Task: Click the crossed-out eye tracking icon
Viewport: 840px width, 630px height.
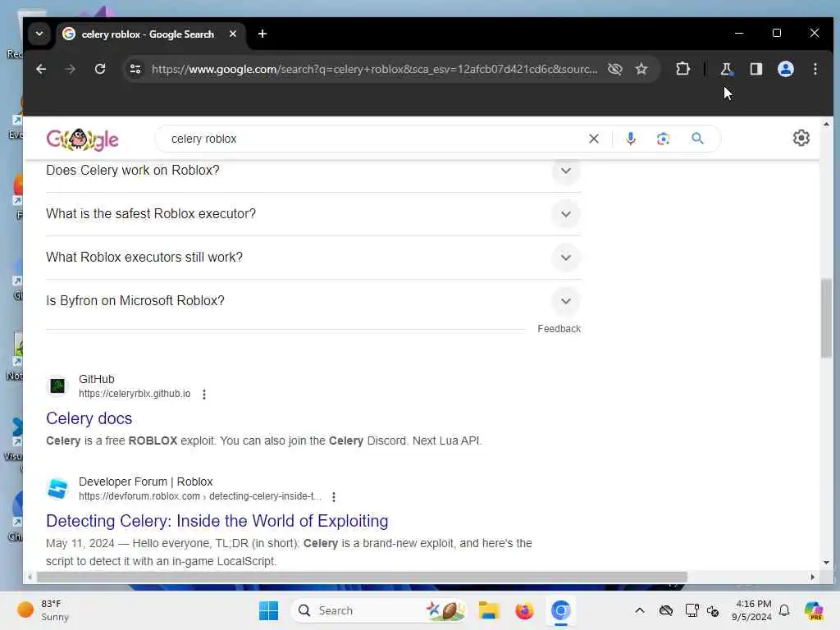Action: (615, 69)
